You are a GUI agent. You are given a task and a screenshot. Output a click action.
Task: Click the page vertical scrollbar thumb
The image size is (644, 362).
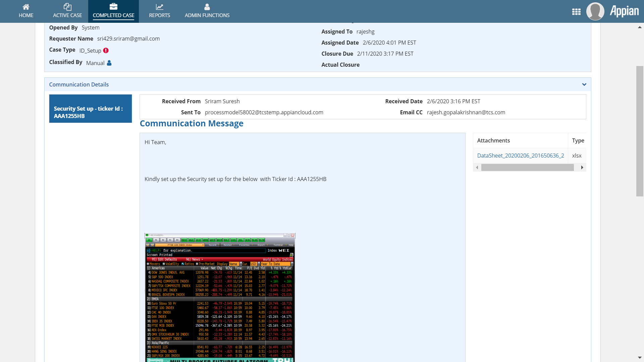click(x=640, y=131)
